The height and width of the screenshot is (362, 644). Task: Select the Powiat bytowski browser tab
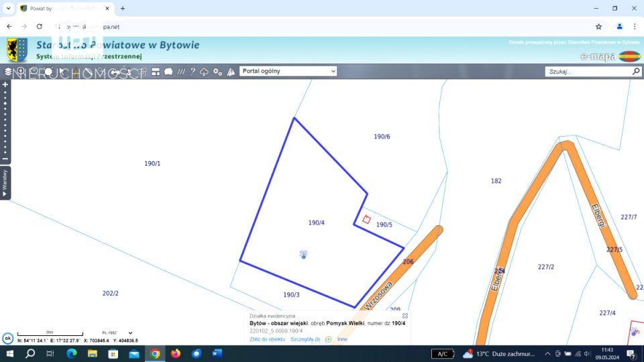[x=64, y=9]
